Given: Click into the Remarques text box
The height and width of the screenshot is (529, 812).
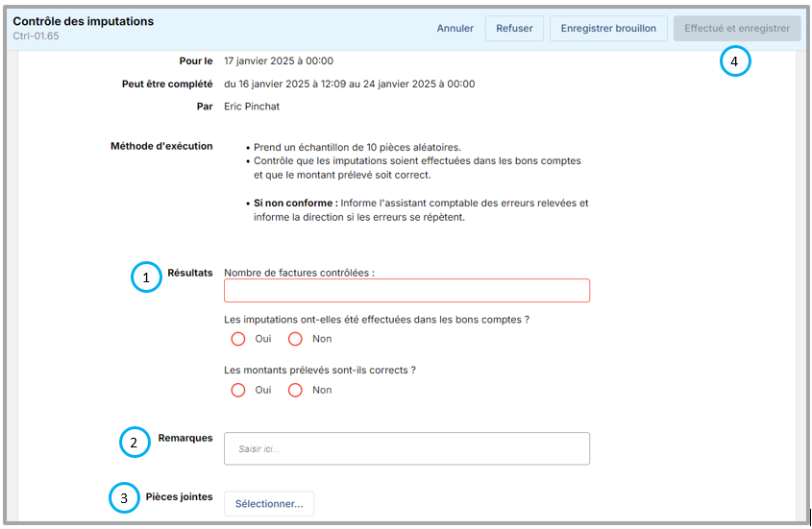Looking at the screenshot, I should (x=406, y=448).
